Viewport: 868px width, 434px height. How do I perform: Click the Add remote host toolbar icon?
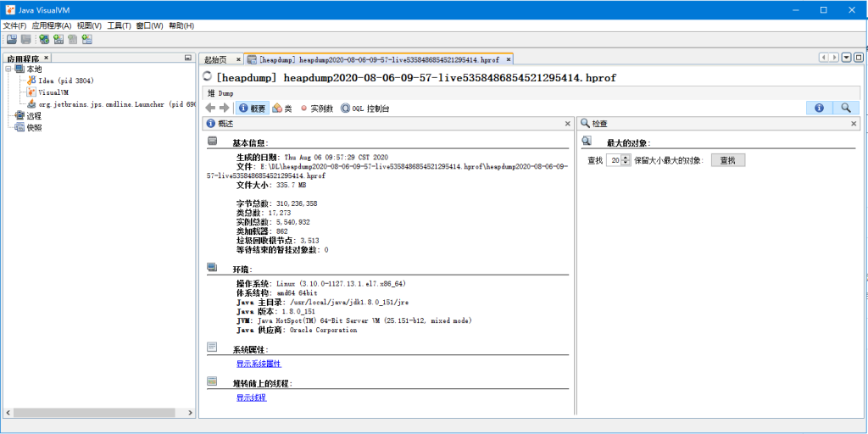44,39
